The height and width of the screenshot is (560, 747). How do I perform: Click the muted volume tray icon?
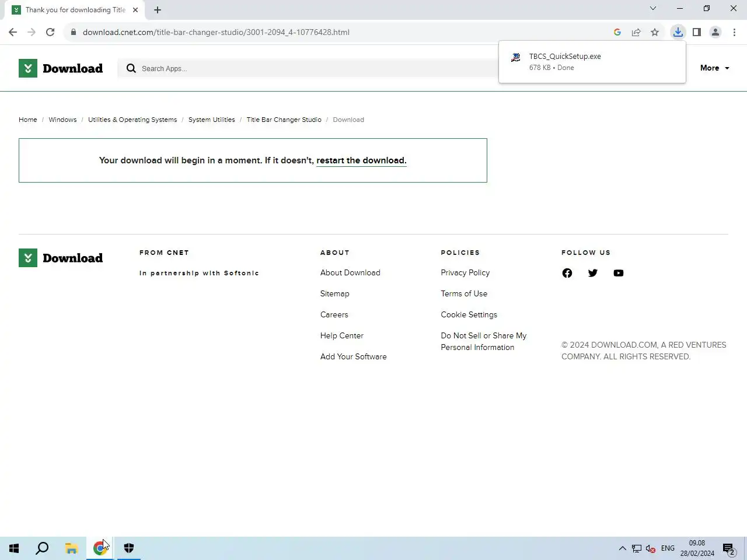tap(651, 548)
